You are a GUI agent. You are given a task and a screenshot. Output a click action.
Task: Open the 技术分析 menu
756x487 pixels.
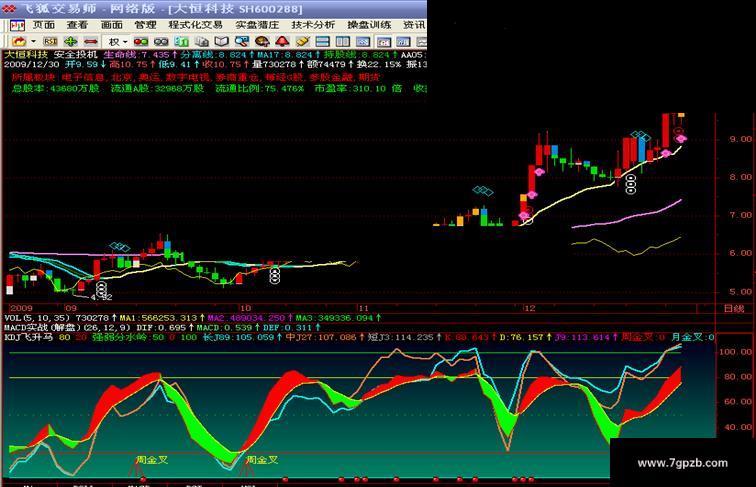[x=313, y=25]
